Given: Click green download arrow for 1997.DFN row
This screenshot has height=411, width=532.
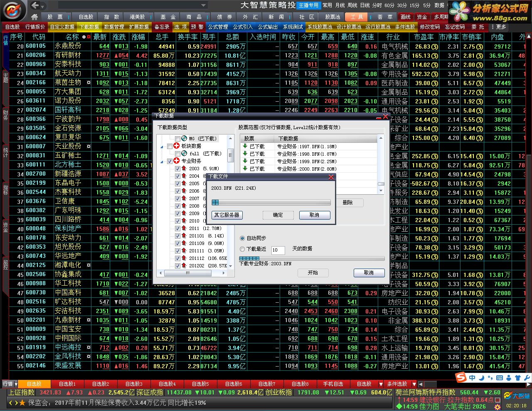Looking at the screenshot, I should click(x=245, y=146).
